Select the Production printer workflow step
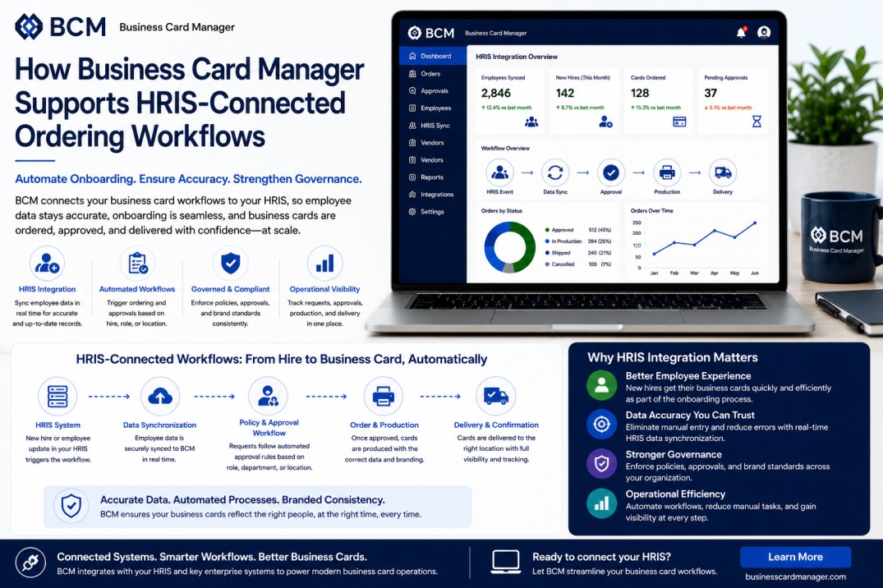 667,172
